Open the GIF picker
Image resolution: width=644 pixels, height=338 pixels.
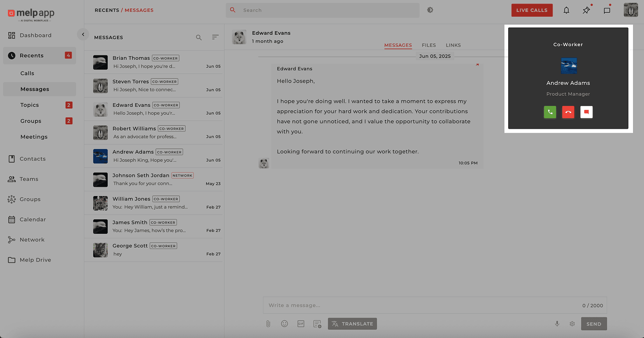[x=301, y=324]
